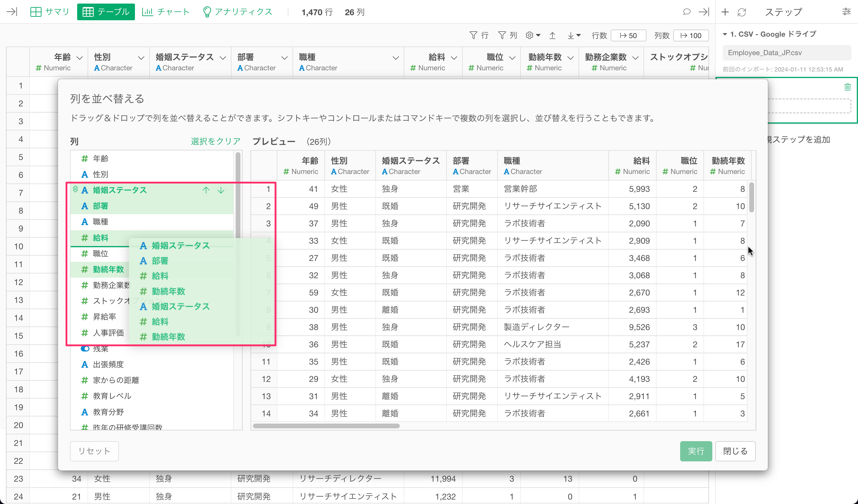Viewport: 858px width, 504px height.
Task: Refresh steps with the reload icon
Action: click(x=742, y=12)
